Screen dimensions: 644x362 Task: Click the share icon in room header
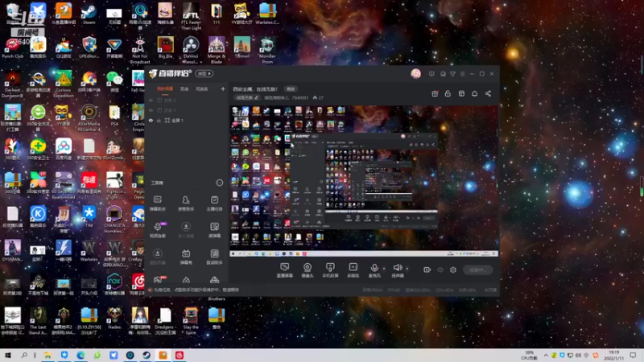point(488,93)
